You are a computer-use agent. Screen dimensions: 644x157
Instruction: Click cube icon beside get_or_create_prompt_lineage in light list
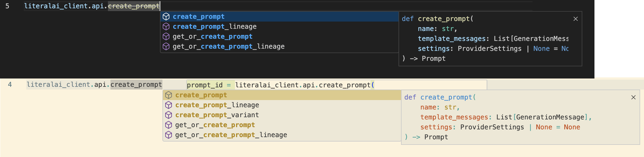169,135
